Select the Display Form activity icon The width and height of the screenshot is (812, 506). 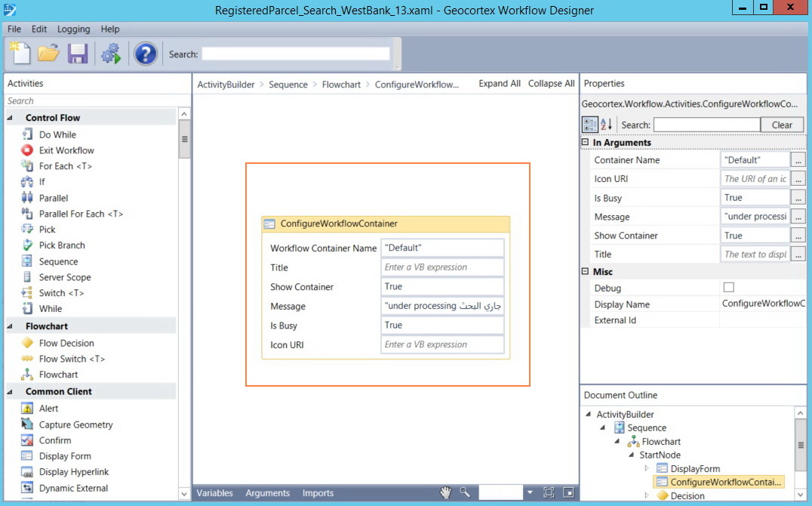pyautogui.click(x=27, y=455)
